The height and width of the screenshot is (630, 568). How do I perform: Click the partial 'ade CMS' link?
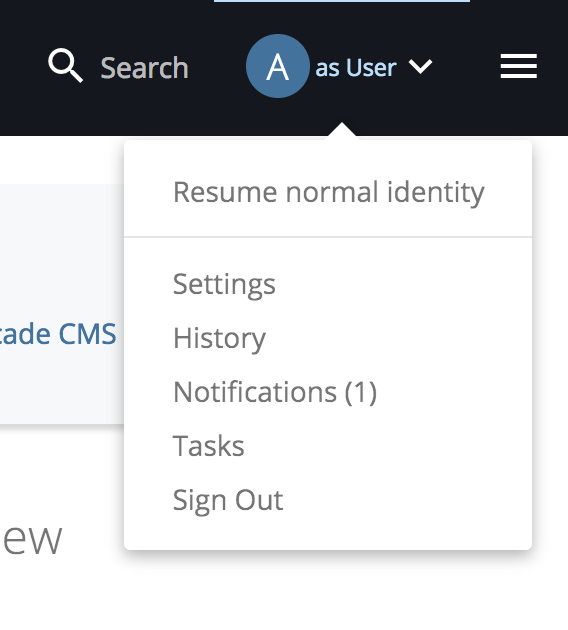(58, 333)
